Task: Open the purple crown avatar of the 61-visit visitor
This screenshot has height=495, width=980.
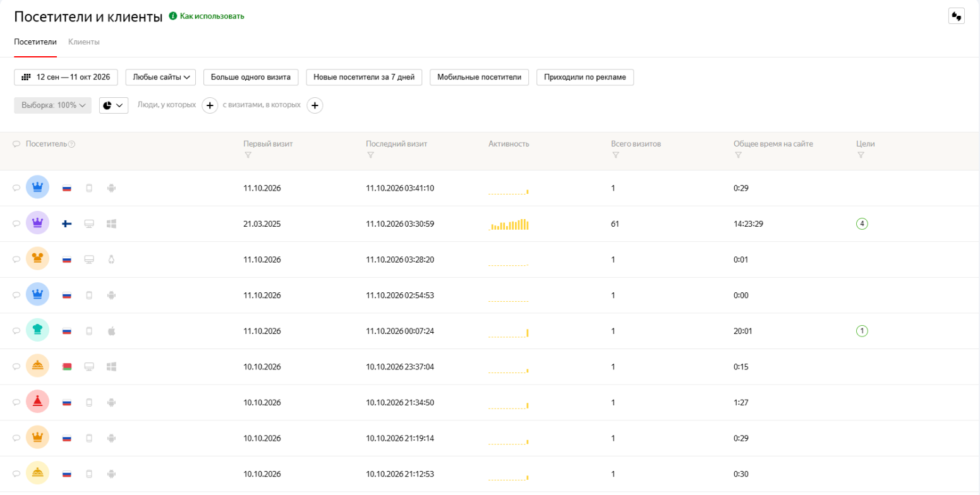Action: tap(38, 223)
